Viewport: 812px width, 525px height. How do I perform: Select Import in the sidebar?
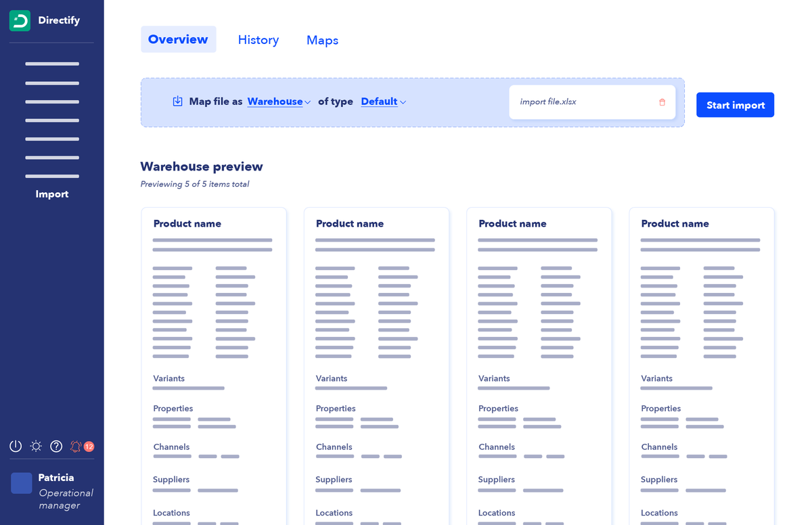52,194
